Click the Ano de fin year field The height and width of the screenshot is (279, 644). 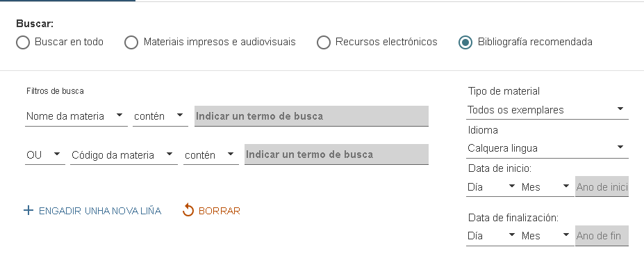point(602,236)
